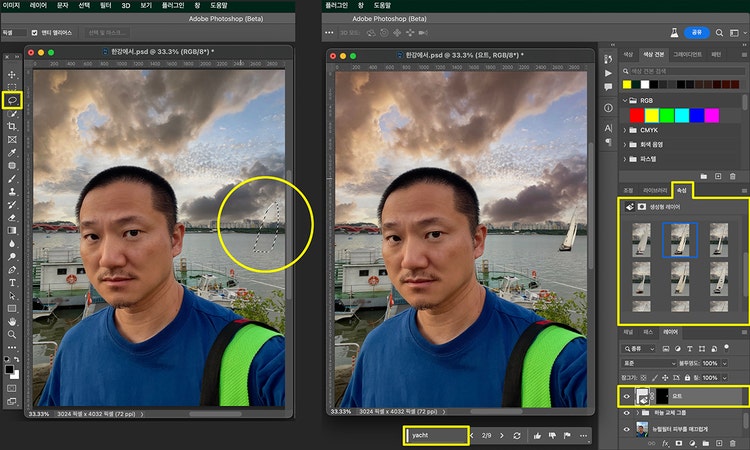Viewport: 750px width, 450px height.
Task: Create new swatch in Swatches panel
Action: coord(718,176)
